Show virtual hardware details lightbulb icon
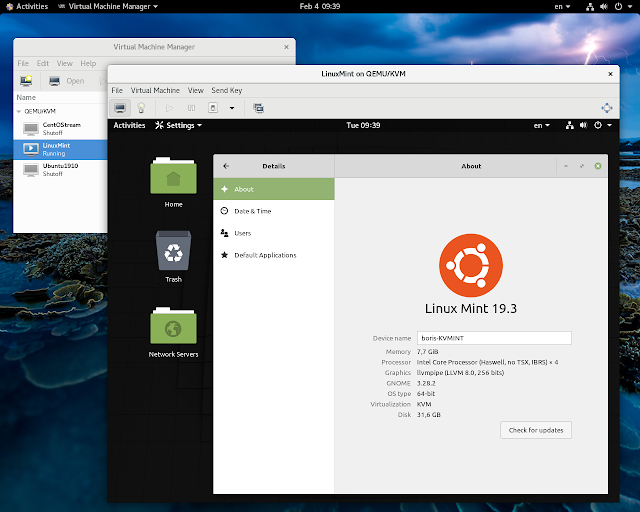 (x=141, y=108)
